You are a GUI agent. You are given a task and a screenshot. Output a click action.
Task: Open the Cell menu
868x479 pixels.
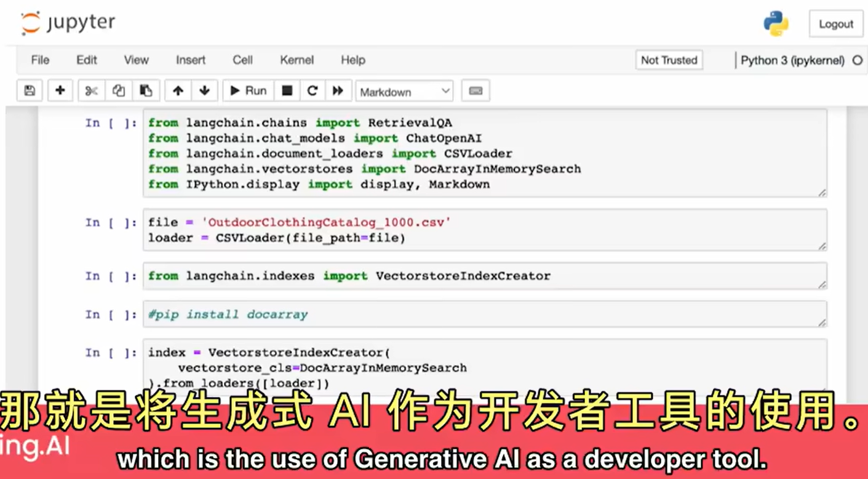(x=242, y=60)
